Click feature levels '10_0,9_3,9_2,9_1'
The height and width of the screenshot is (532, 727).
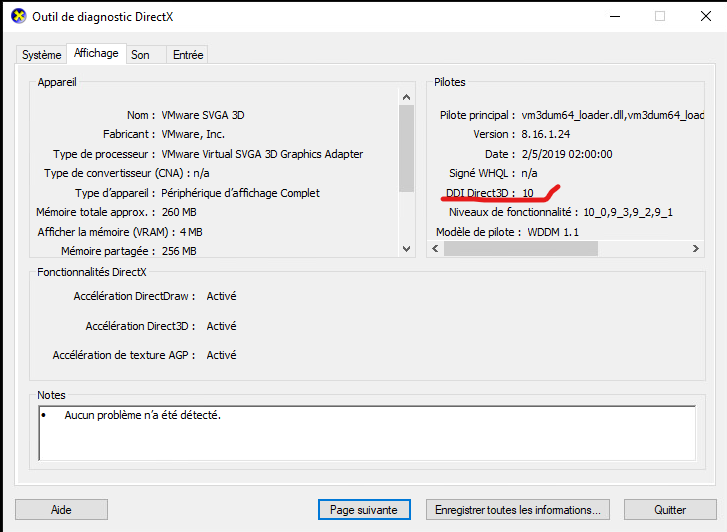(628, 212)
